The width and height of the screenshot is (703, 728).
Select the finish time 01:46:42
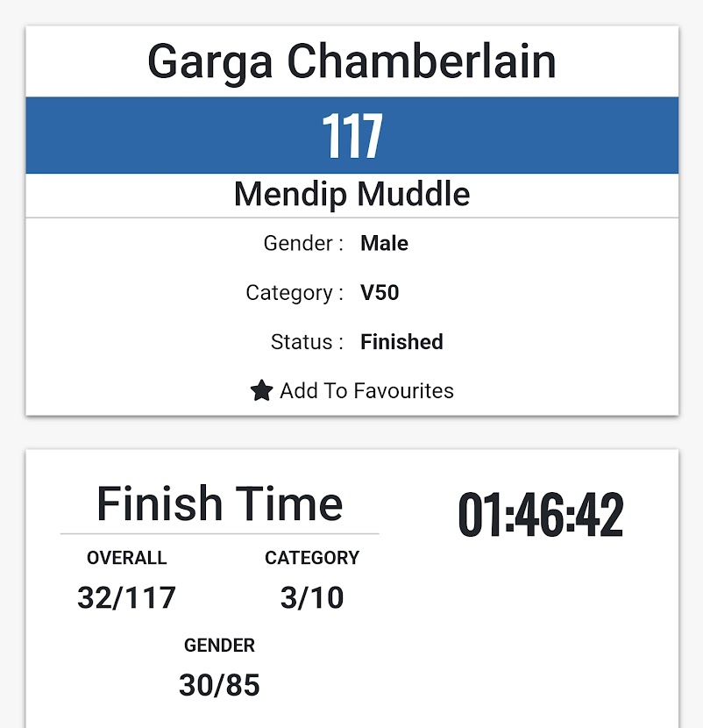[x=541, y=515]
